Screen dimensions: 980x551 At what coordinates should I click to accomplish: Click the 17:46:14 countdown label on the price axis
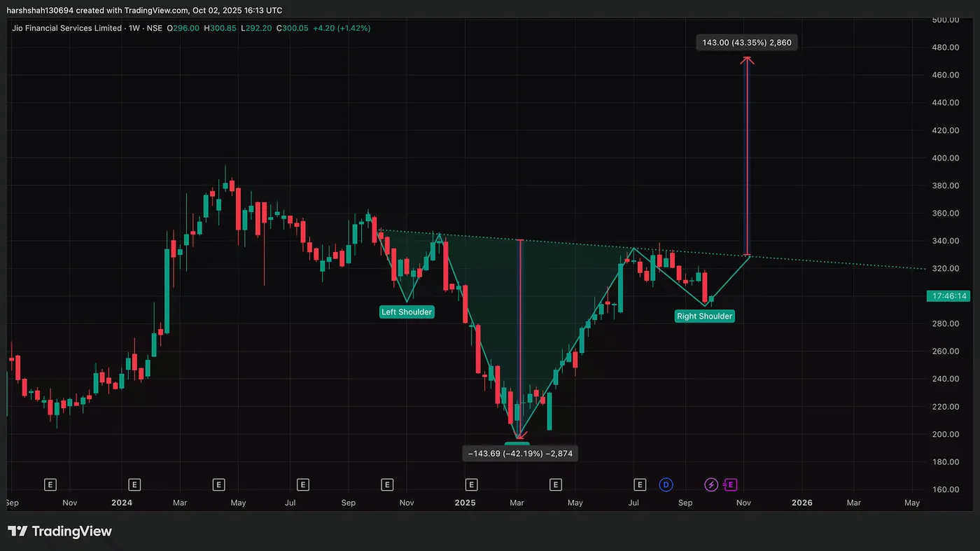point(949,296)
